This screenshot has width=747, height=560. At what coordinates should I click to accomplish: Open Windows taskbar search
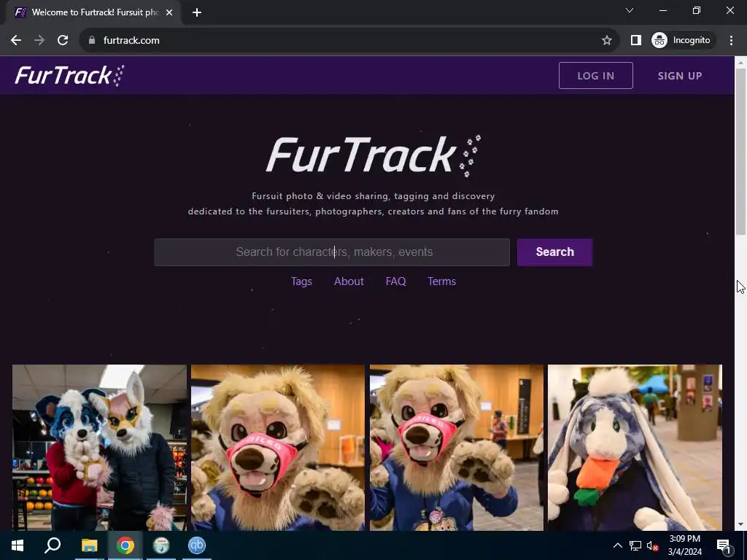(x=53, y=545)
